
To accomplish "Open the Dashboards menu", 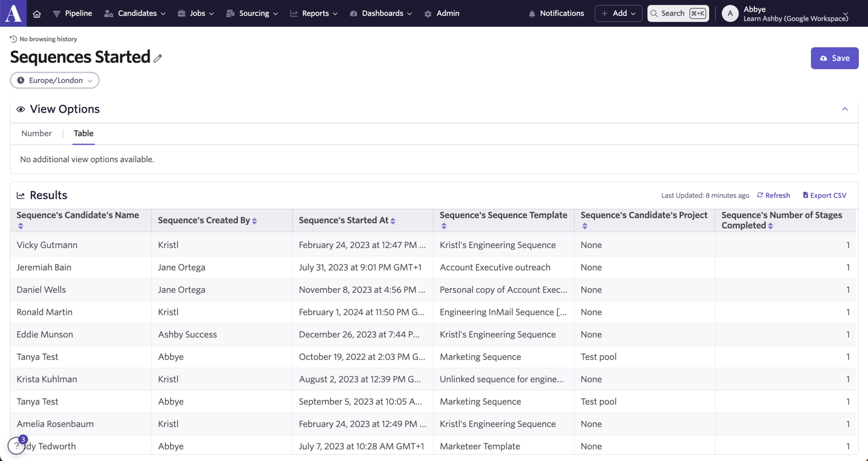I will click(381, 13).
